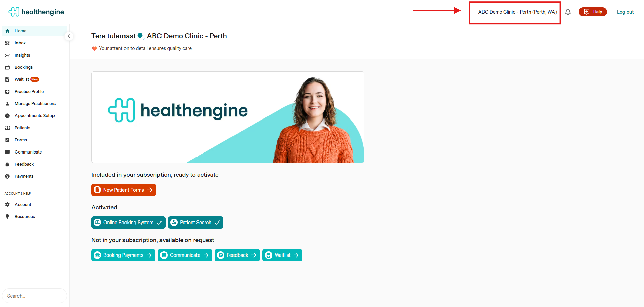Screen dimensions: 644x307
Task: Click the Log out link
Action: tap(625, 12)
